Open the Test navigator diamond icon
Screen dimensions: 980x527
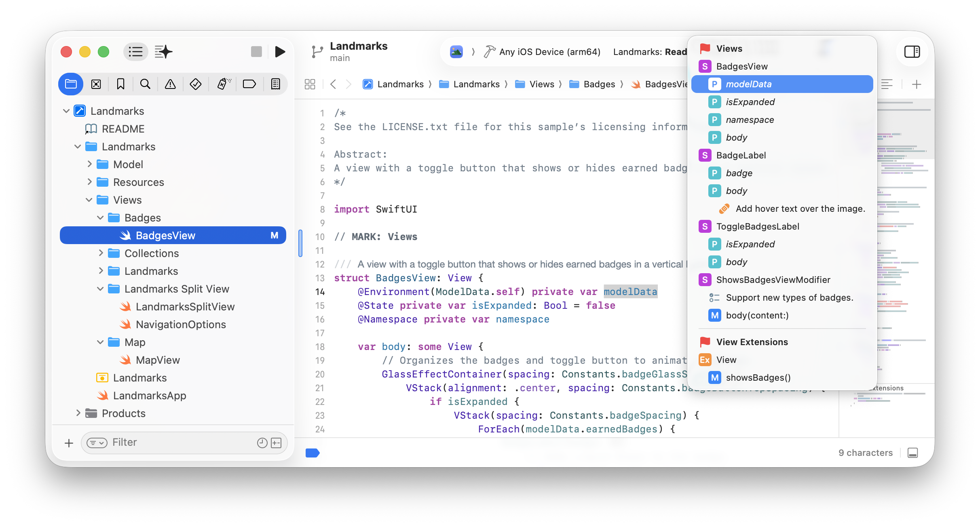coord(196,84)
